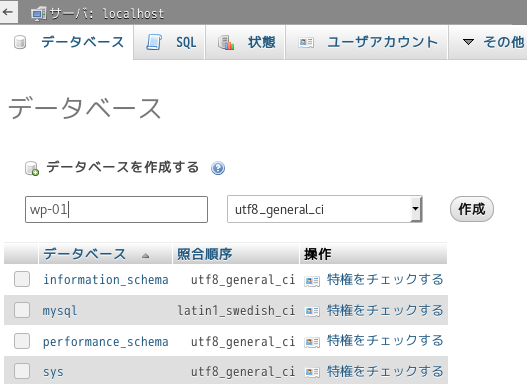Open the utf8_general_ci collation dropdown

(x=325, y=209)
